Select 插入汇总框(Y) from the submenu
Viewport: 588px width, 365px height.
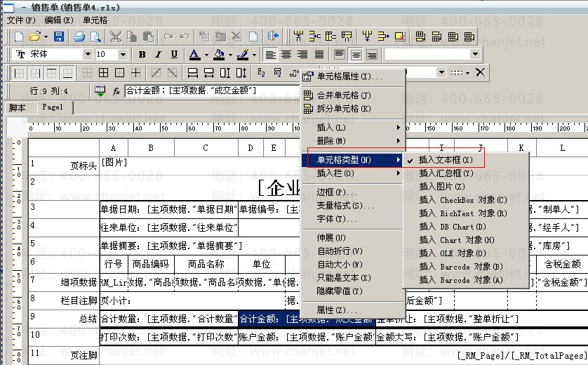click(446, 173)
